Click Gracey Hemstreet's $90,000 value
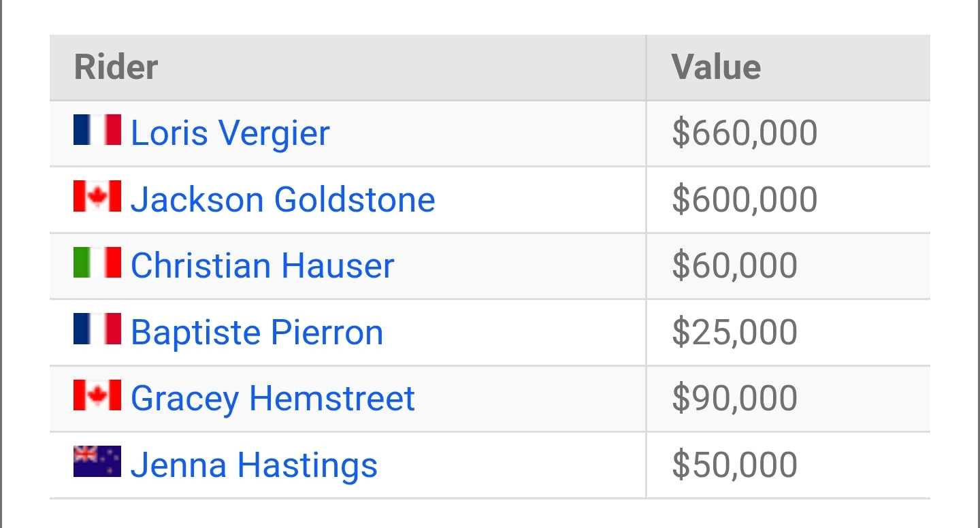The width and height of the screenshot is (980, 528). pyautogui.click(x=734, y=399)
